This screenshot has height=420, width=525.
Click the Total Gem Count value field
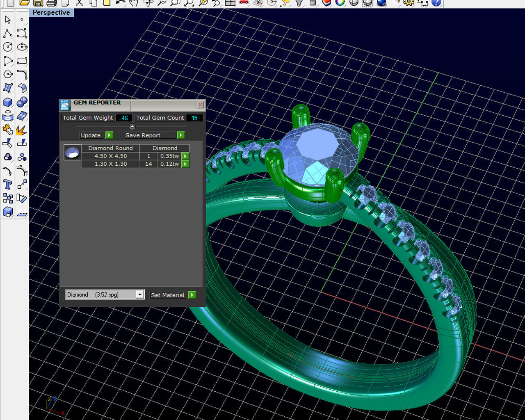click(x=194, y=118)
